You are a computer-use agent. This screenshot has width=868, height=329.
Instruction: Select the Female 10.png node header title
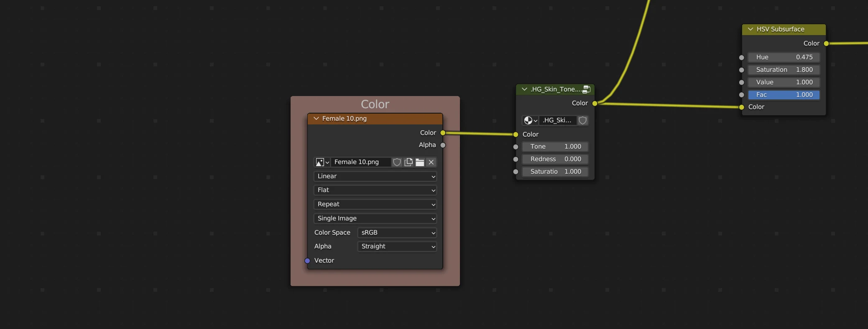345,119
